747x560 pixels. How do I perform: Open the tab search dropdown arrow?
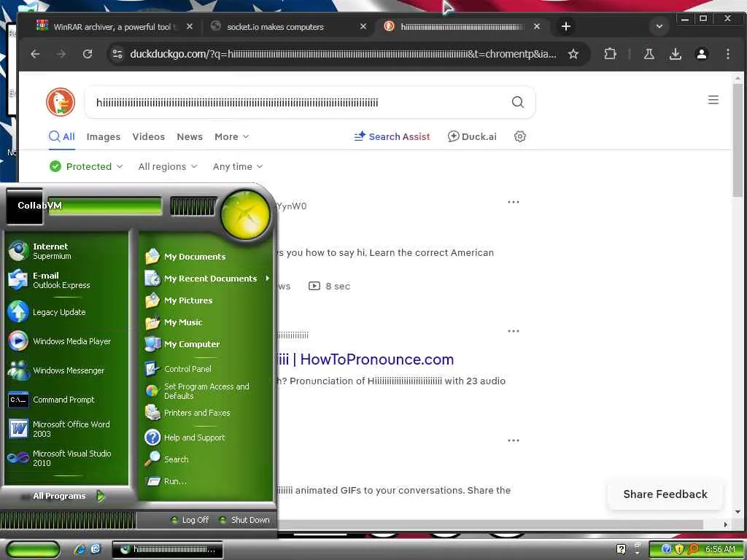pos(659,26)
